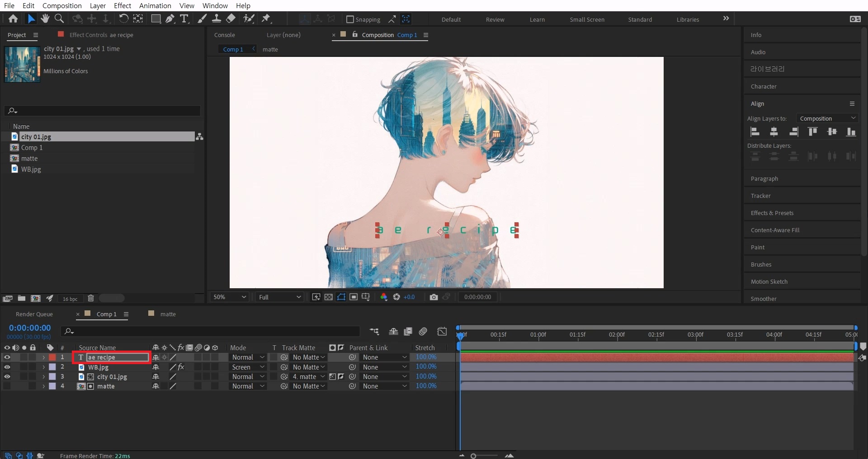Expand the ae recipe layer properties
Viewport: 868px width, 459px height.
pyautogui.click(x=44, y=357)
